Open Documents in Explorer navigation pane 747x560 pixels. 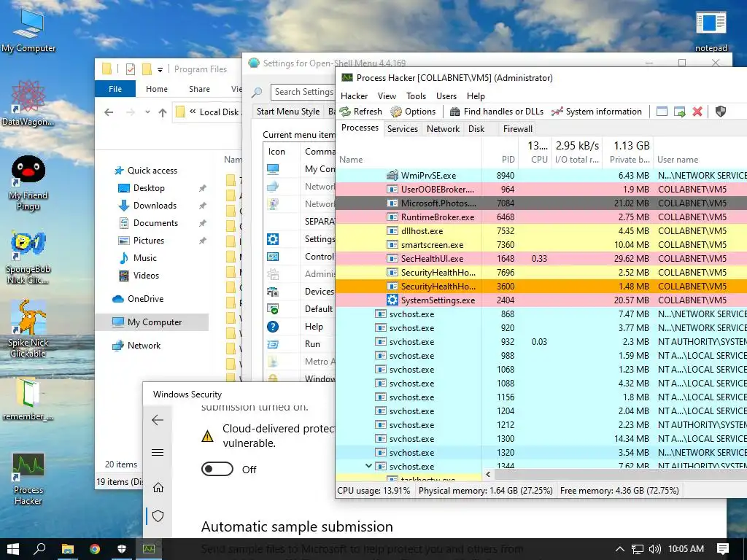148,223
